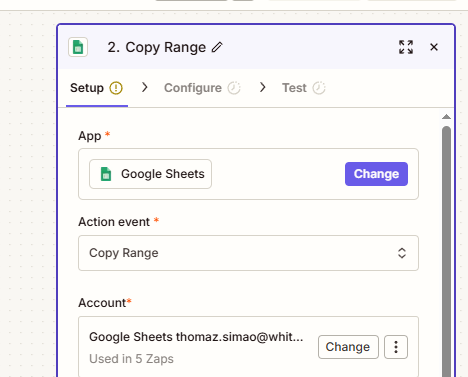Click the Used in 5 Zaps text
468x377 pixels.
click(x=131, y=359)
